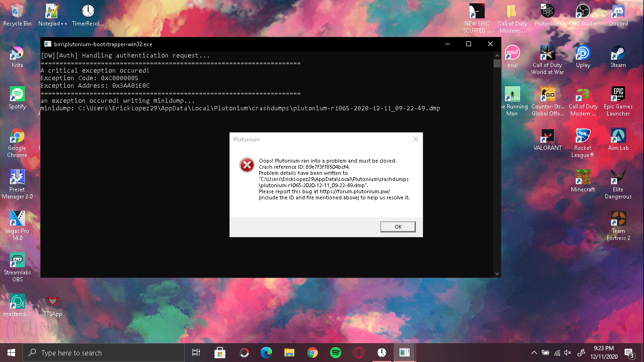This screenshot has width=644, height=362.
Task: Select the Aim Lab desktop shortcut
Action: point(619,140)
